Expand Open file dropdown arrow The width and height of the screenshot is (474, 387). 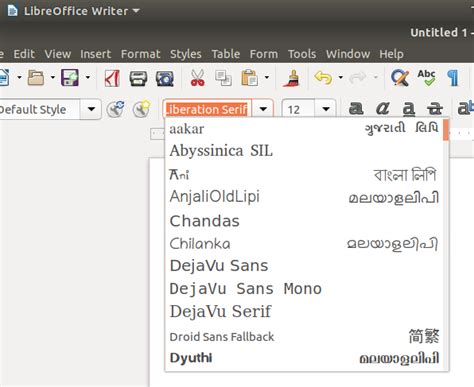(52, 78)
